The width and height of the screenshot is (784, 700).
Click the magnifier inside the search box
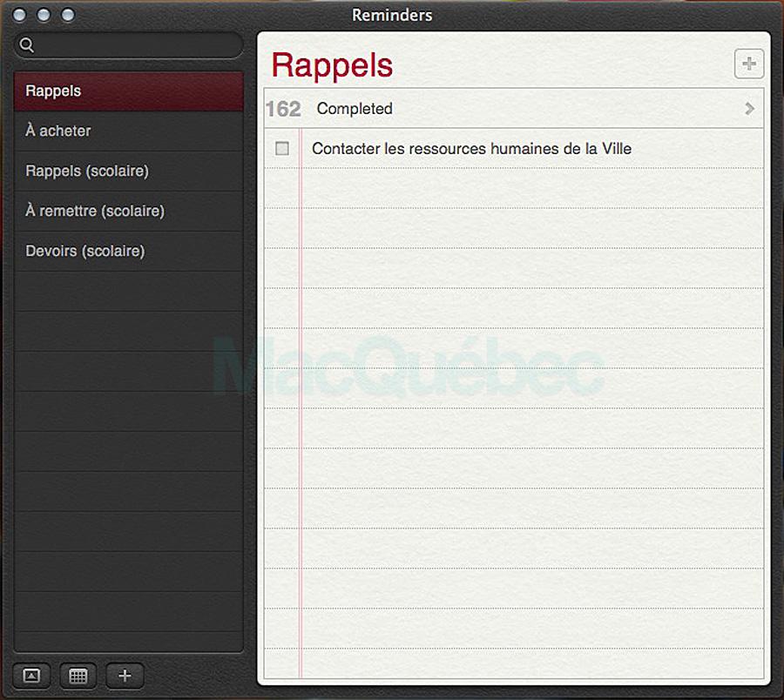(x=26, y=45)
